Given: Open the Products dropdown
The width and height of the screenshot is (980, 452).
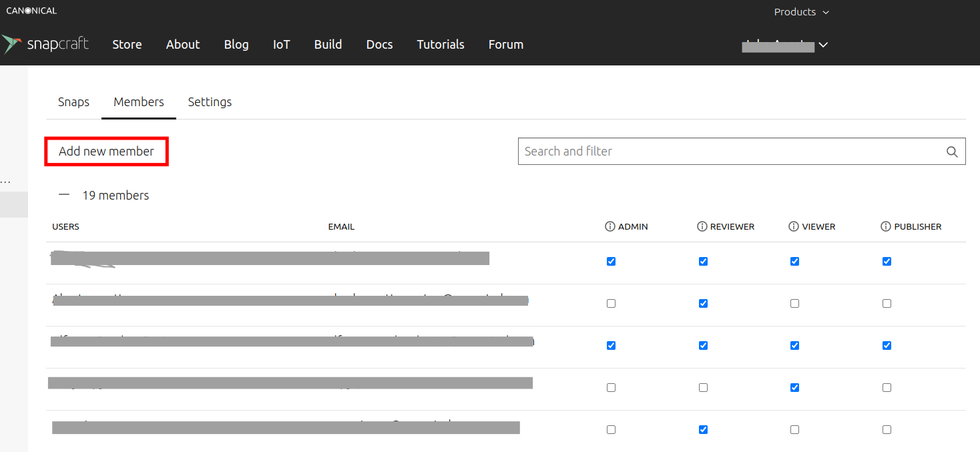Looking at the screenshot, I should pyautogui.click(x=801, y=12).
